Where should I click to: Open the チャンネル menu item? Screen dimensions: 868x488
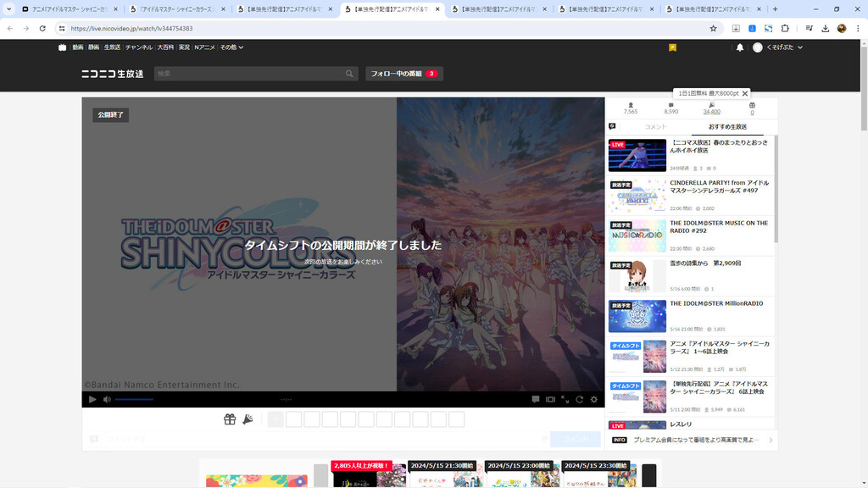coord(138,47)
